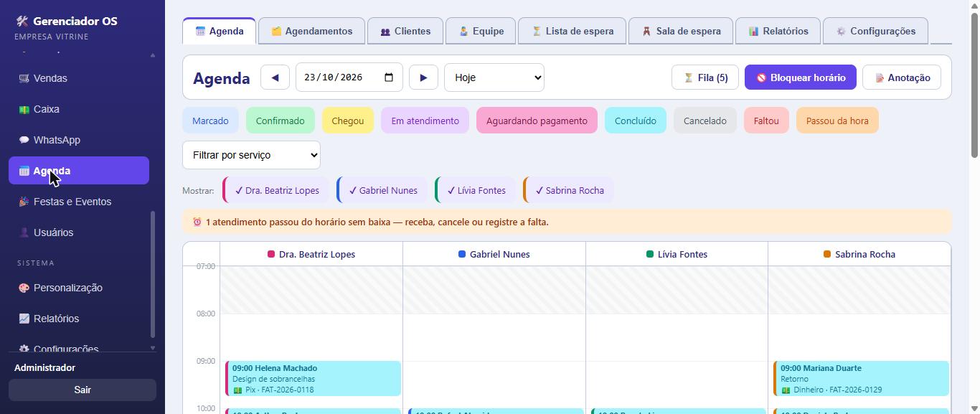
Task: Click the alarm clock icon in overdue warning
Action: pos(197,222)
